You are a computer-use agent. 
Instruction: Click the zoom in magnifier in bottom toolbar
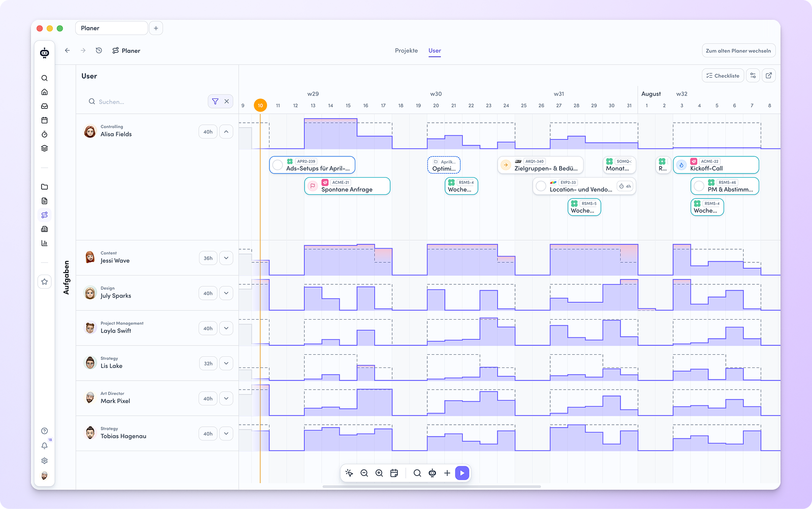point(379,473)
